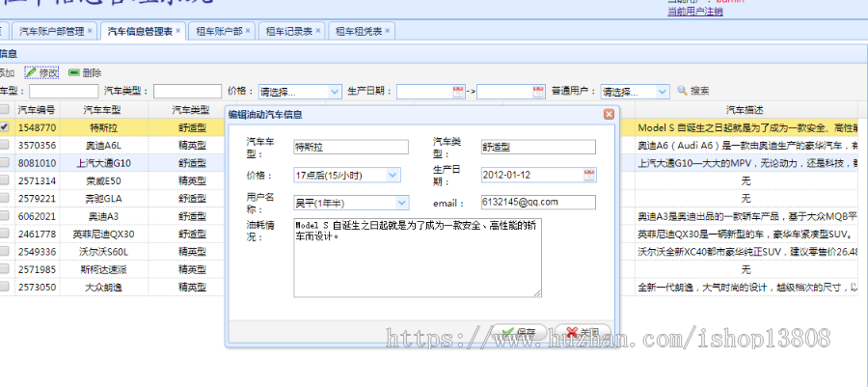
Task: Uncheck the row 1548770 checkbox
Action: click(x=5, y=126)
